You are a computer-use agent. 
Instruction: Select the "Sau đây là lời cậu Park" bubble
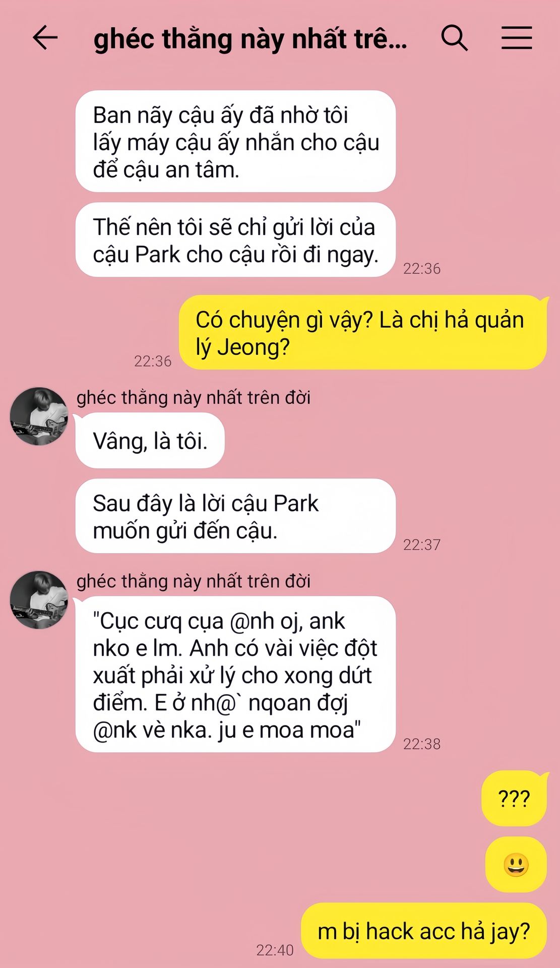(235, 516)
